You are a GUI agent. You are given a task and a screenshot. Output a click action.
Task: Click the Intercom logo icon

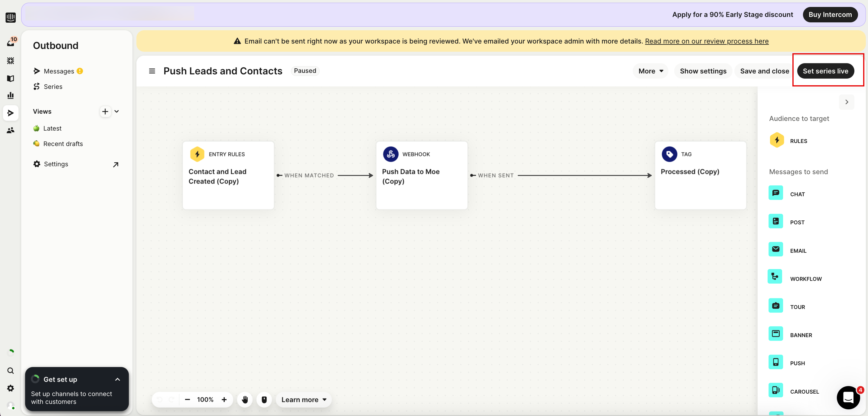coord(11,17)
